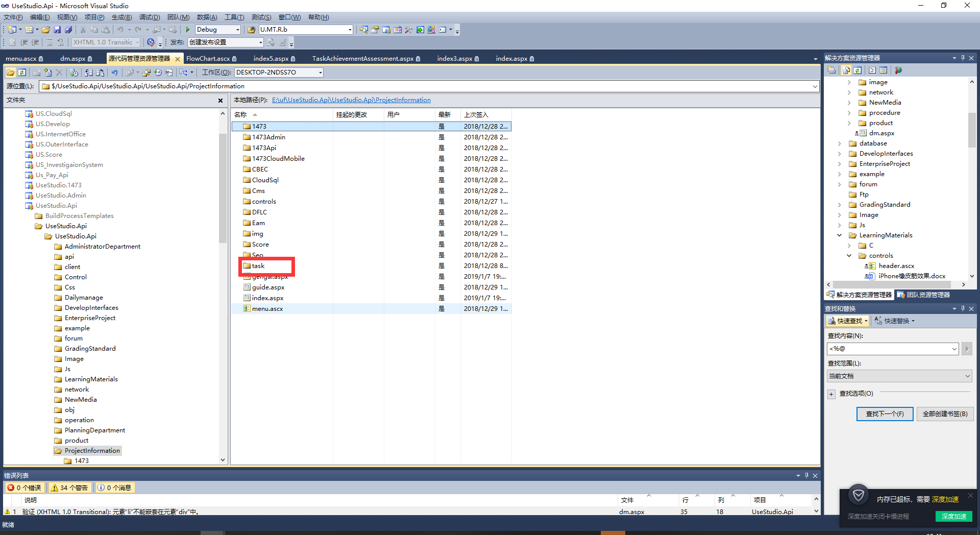The height and width of the screenshot is (535, 980).
Task: Toggle the 0 个错误 errors filter
Action: 24,488
